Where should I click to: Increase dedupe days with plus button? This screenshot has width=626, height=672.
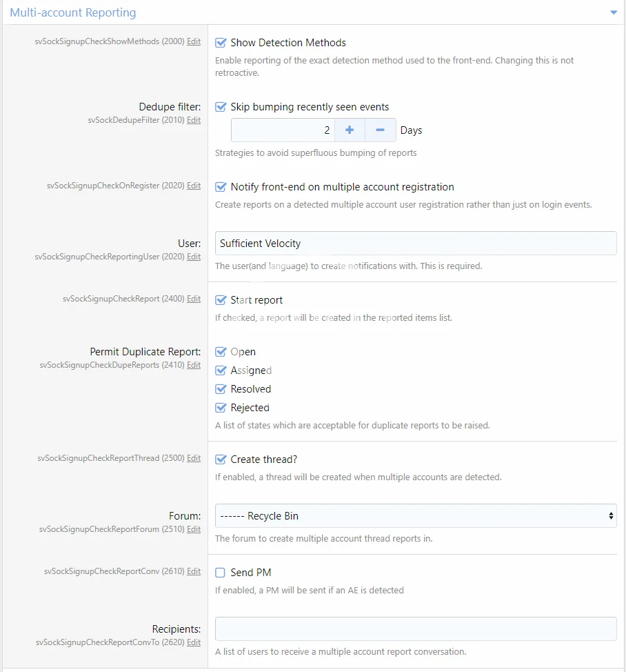(x=350, y=130)
